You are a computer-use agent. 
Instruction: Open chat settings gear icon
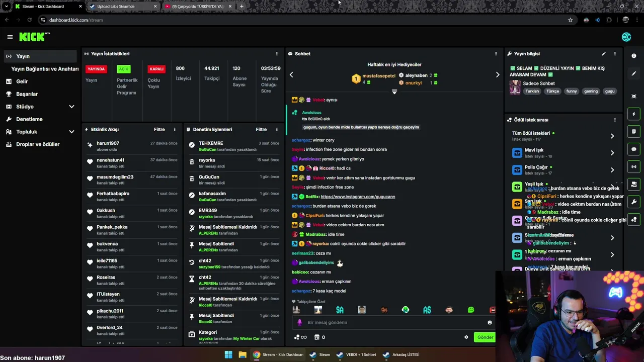coord(466,337)
